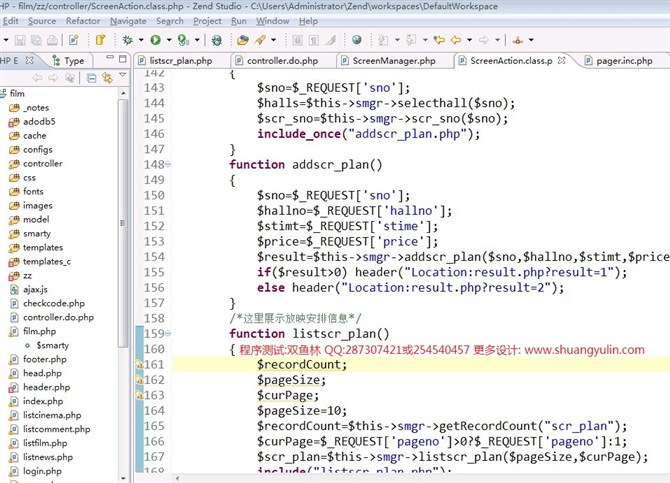The height and width of the screenshot is (483, 670).
Task: Toggle mark occurrences pen icon
Action: tap(330, 40)
